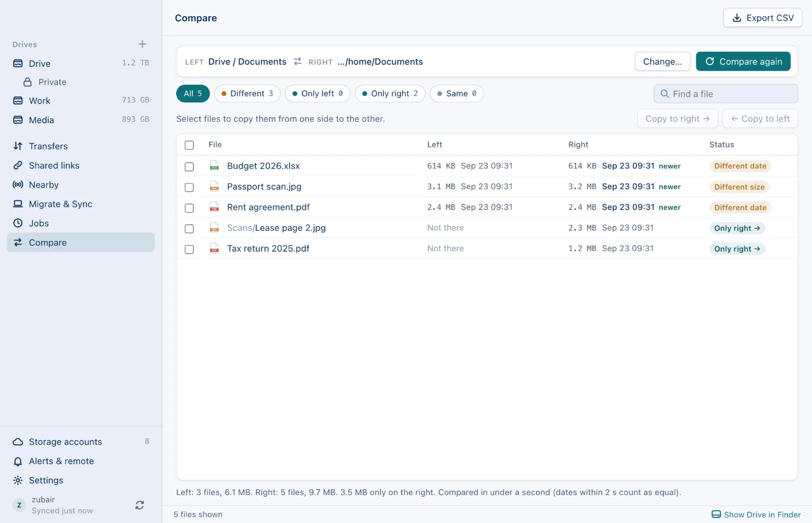Select the All 5 filter tab

pos(193,93)
